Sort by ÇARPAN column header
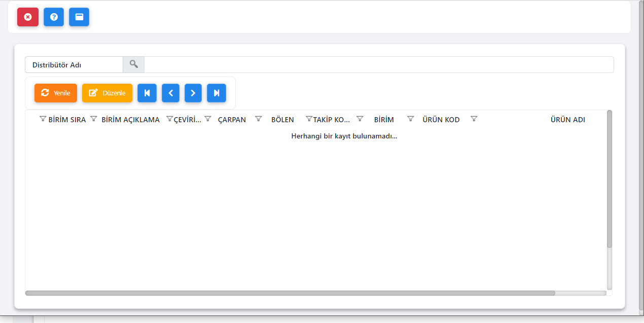The width and height of the screenshot is (644, 323). pyautogui.click(x=232, y=120)
